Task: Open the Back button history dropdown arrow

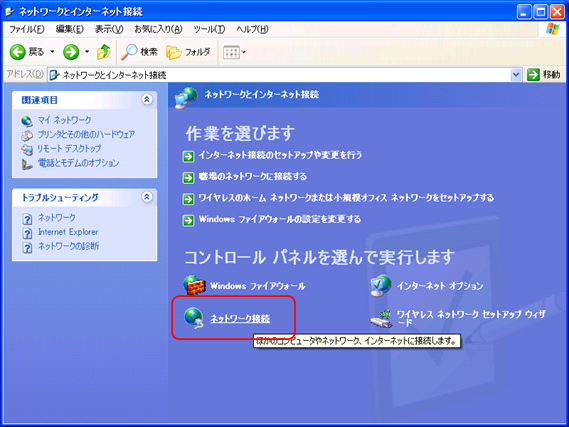Action: [52, 52]
